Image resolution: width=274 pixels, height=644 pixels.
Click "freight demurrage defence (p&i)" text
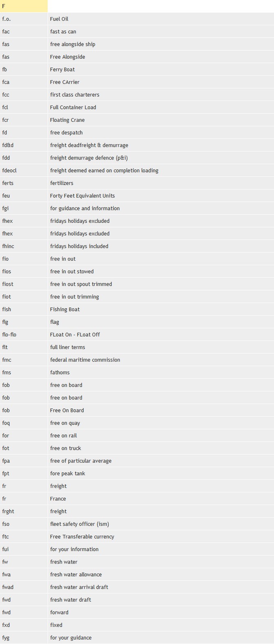point(89,158)
